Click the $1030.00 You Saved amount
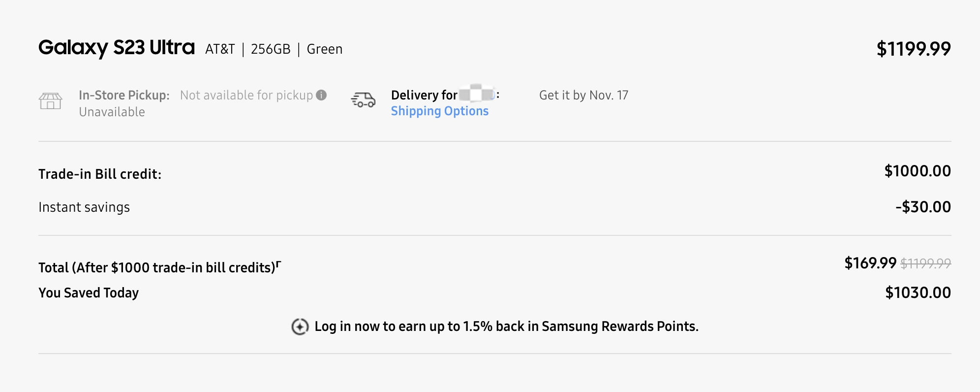 pyautogui.click(x=918, y=293)
